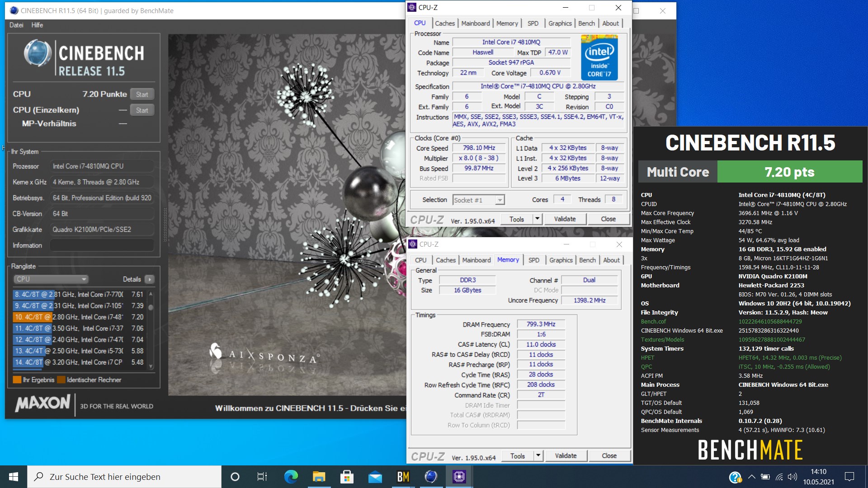Click the Details arrow button in Rangliste

click(150, 279)
